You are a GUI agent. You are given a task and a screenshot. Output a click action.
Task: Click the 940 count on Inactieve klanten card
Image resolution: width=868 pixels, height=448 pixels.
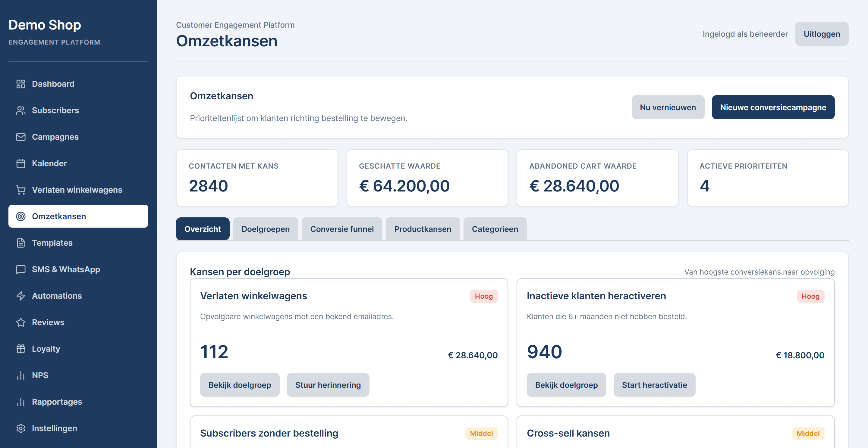coord(545,352)
